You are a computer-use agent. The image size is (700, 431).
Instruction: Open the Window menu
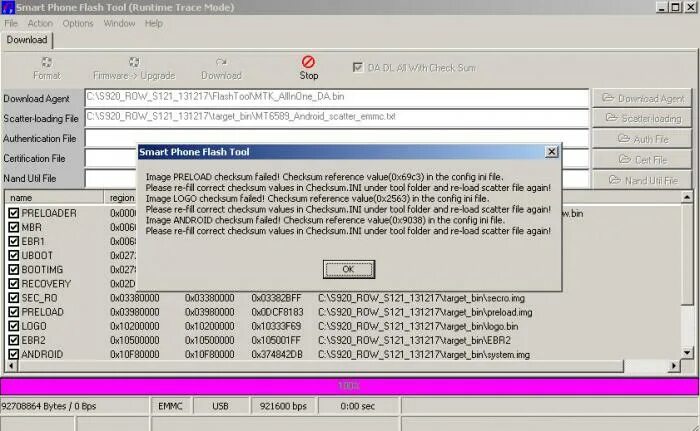119,23
